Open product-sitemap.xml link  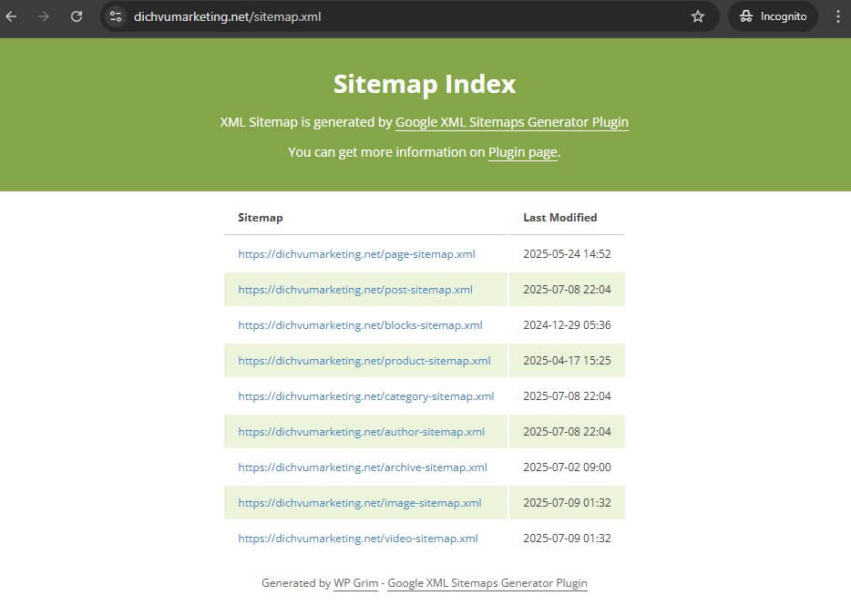tap(364, 361)
